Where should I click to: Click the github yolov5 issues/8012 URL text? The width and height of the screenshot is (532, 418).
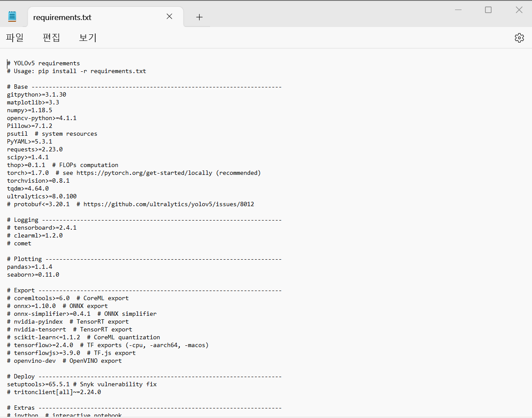pyautogui.click(x=169, y=204)
